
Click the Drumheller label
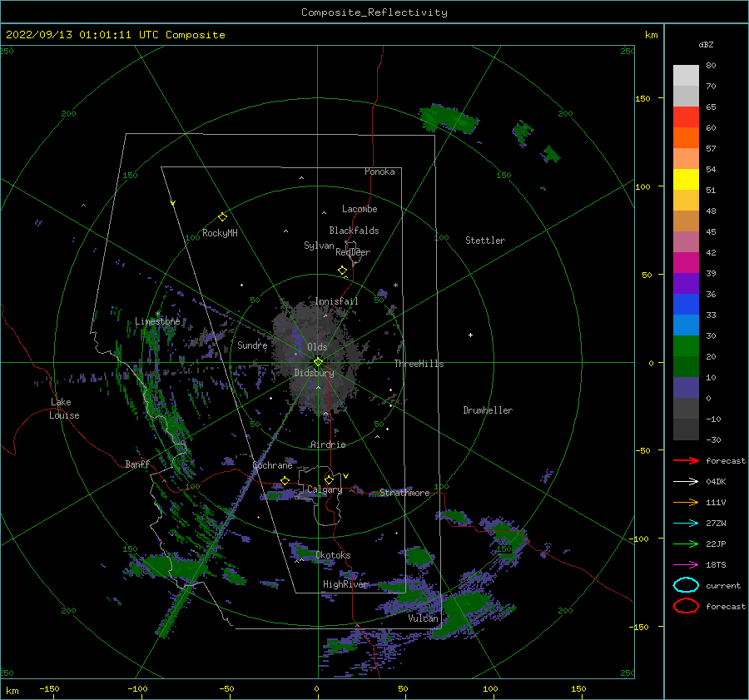(488, 410)
